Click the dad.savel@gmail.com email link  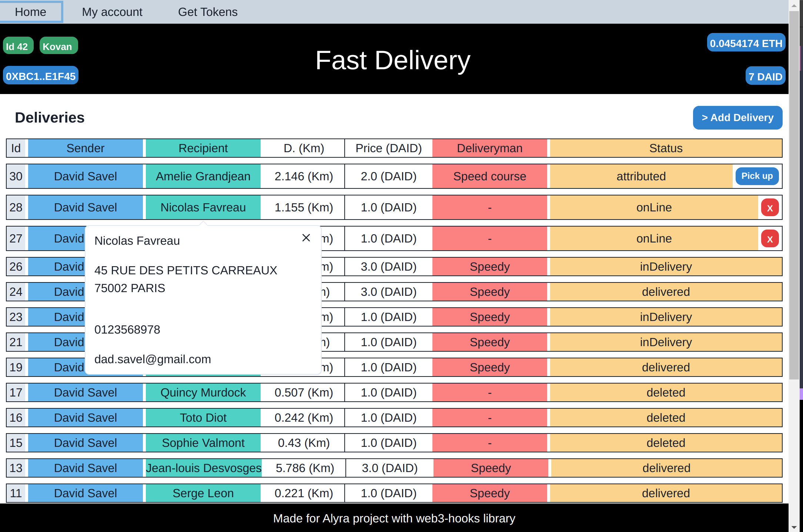click(x=153, y=359)
